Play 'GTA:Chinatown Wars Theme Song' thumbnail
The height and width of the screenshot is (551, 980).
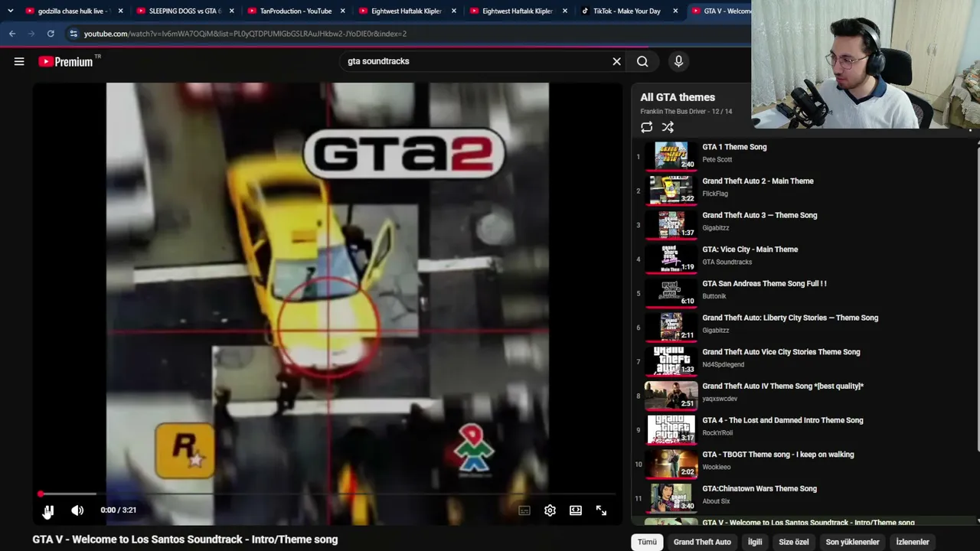pyautogui.click(x=671, y=497)
